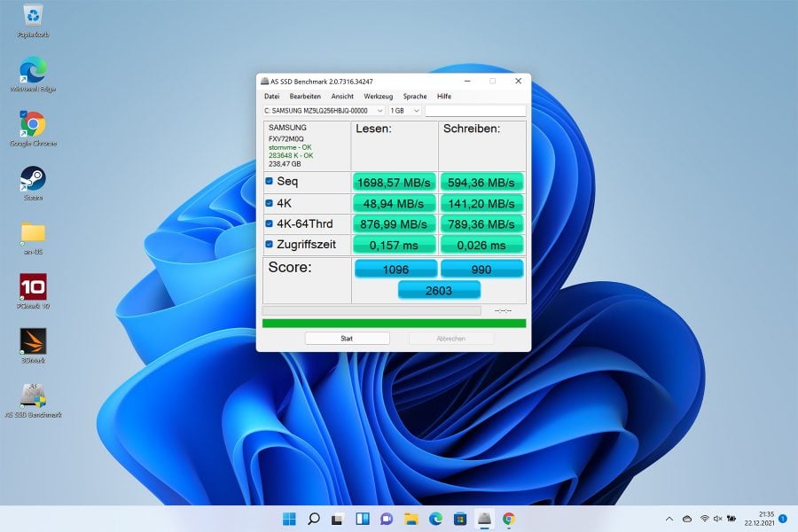The width and height of the screenshot is (798, 532).
Task: Toggle the Zugriffszeit checkbox
Action: pos(270,245)
